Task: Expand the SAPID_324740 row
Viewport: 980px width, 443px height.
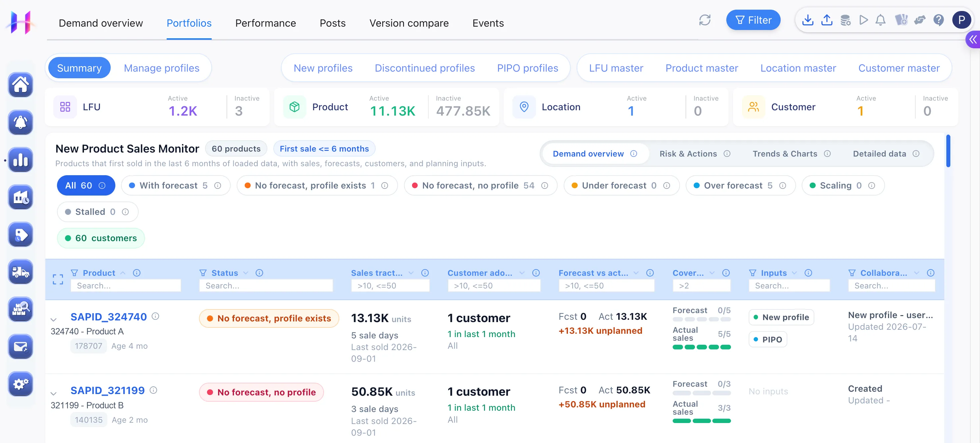Action: 54,319
